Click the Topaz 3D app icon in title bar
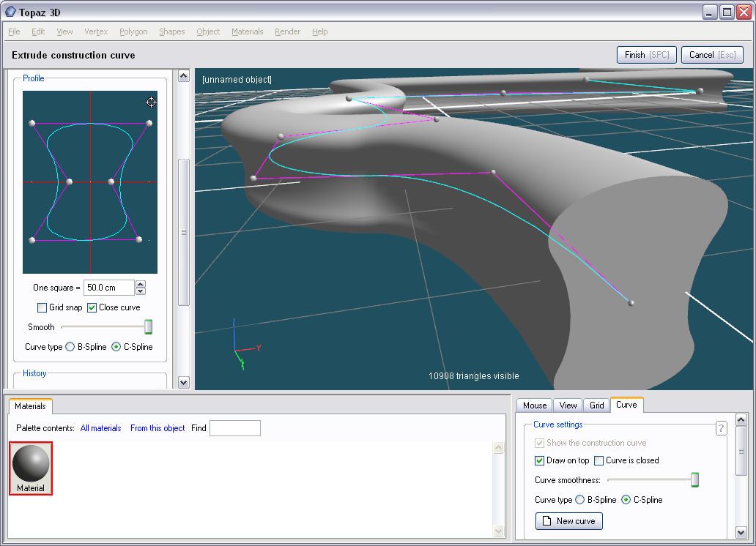The width and height of the screenshot is (756, 546). tap(10, 12)
